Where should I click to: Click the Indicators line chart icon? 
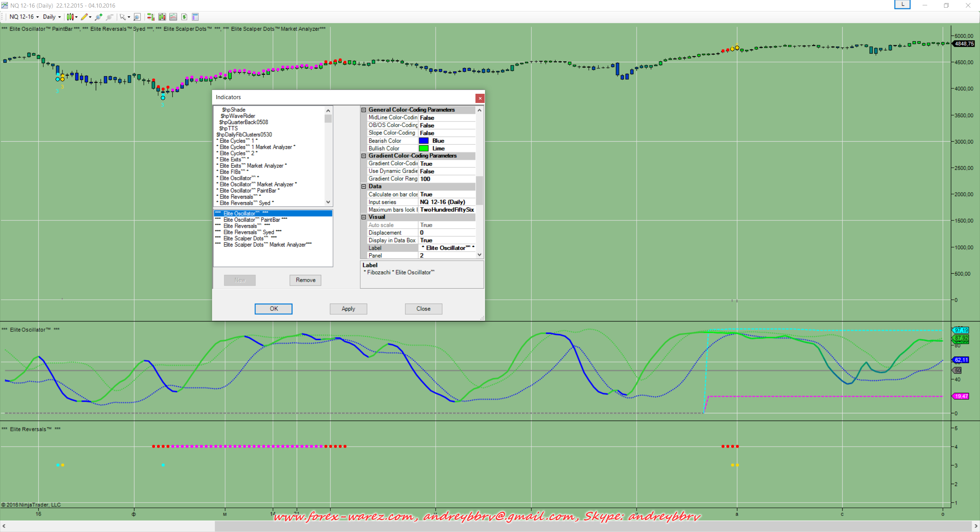tap(173, 17)
